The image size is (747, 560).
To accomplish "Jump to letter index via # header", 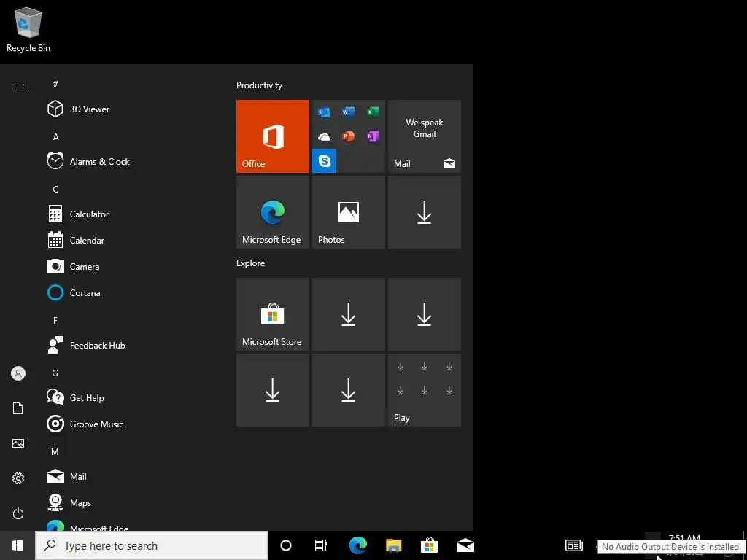I will [x=55, y=84].
